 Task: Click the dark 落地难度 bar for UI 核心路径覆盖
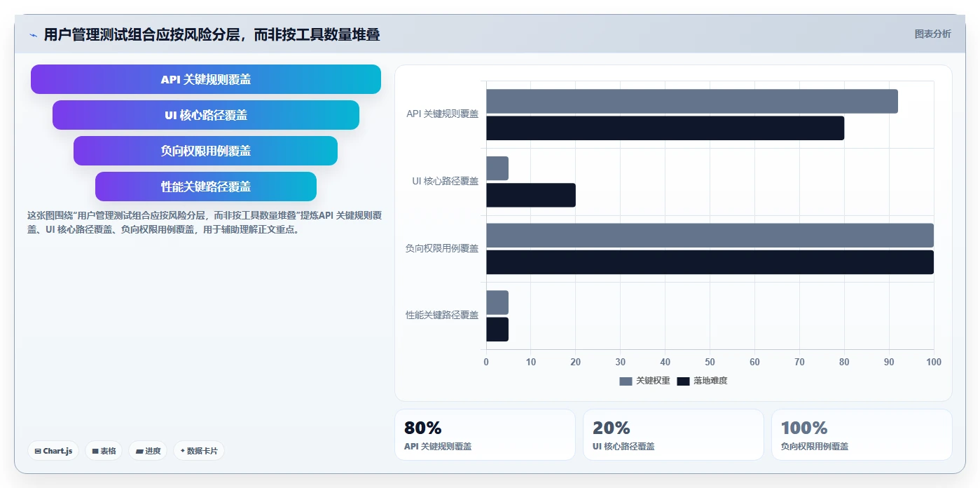531,195
